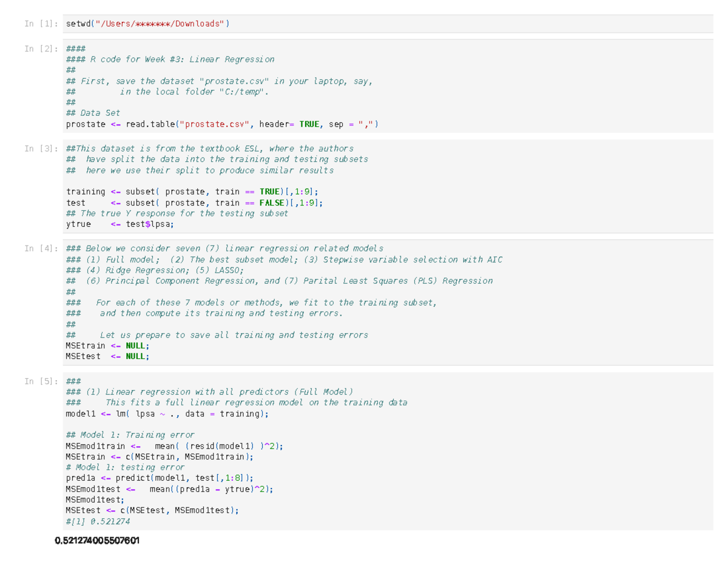Click the 'training <- subset' code line
Image resolution: width=728 pixels, height=562 pixels.
[x=192, y=192]
